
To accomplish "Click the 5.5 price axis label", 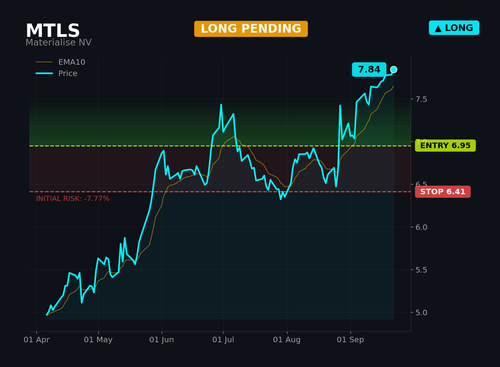I will coord(421,270).
